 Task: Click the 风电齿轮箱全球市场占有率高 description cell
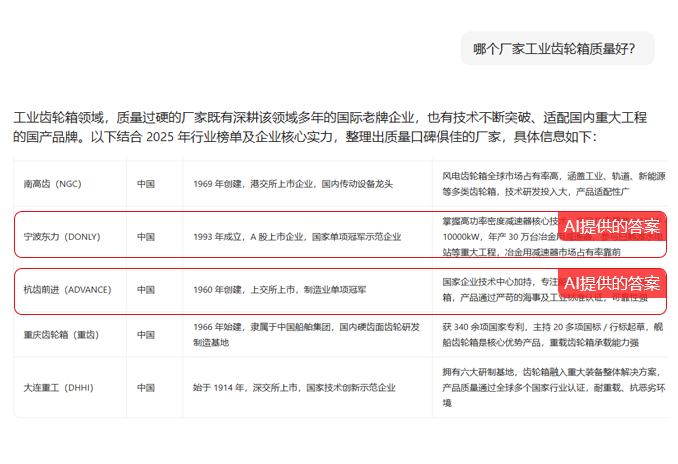pos(552,184)
